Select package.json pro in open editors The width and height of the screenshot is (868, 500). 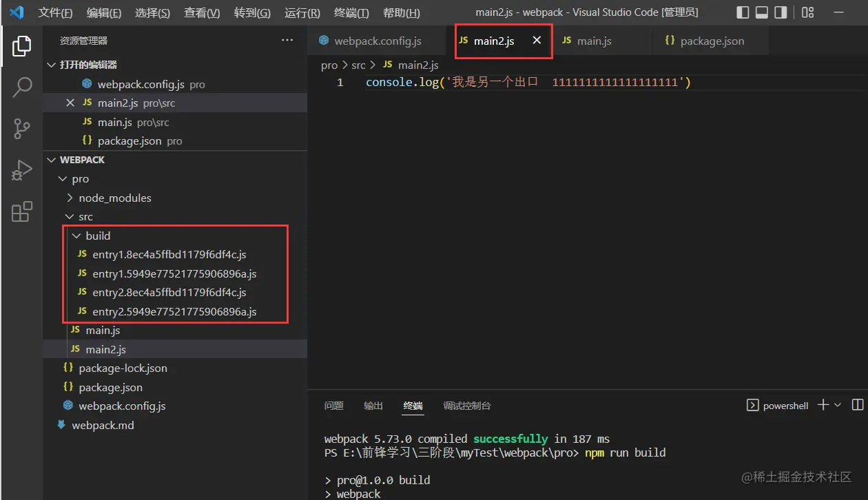coord(175,140)
